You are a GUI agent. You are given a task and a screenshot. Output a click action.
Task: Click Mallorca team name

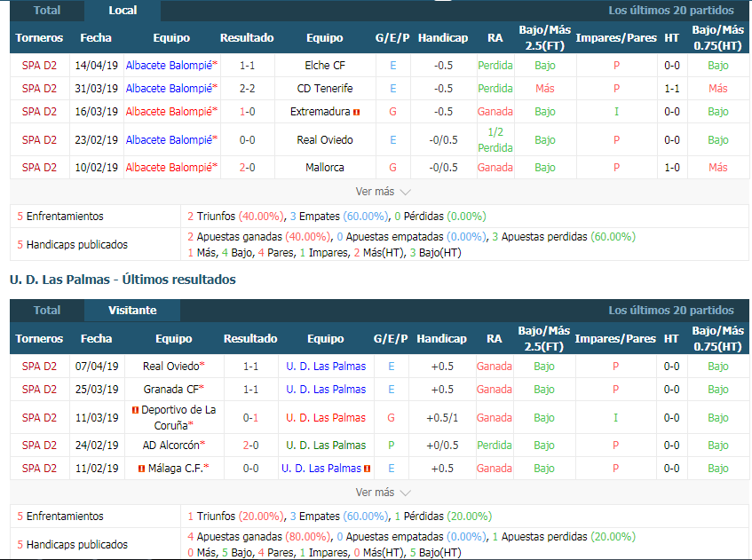point(325,168)
